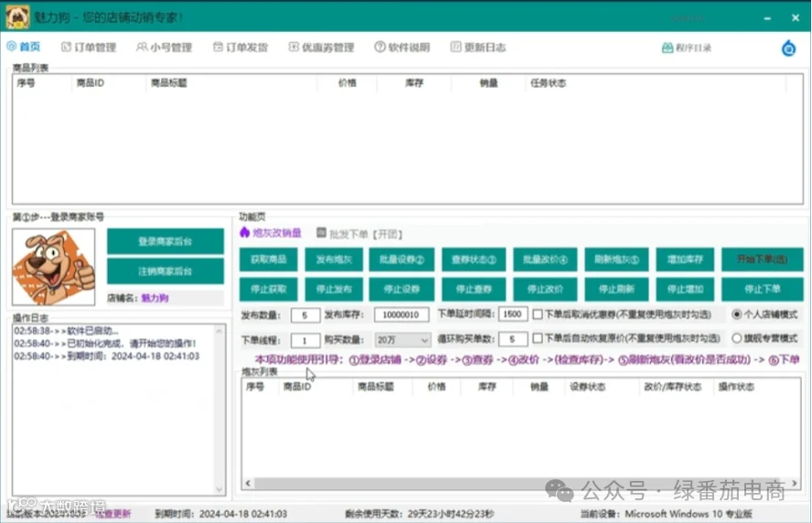Screen dimensions: 812x523
Task: Check 下单后取消优惠券 checkbox
Action: pos(538,315)
